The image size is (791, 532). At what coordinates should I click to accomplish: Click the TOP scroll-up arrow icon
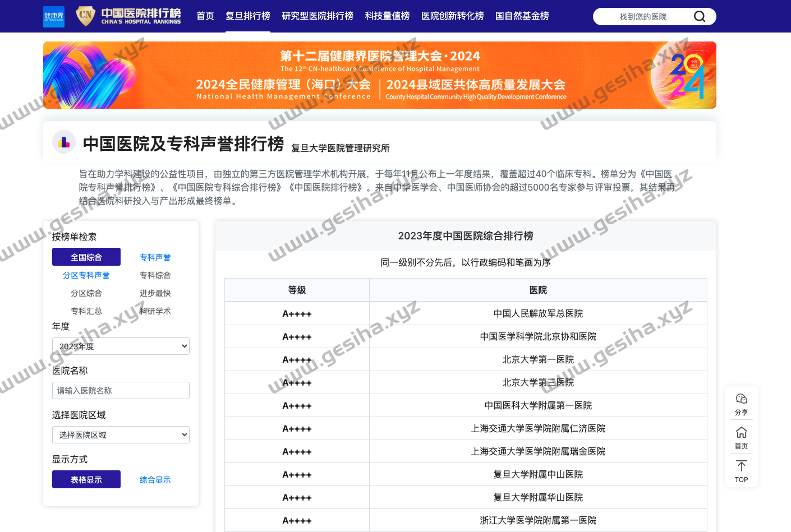click(741, 466)
